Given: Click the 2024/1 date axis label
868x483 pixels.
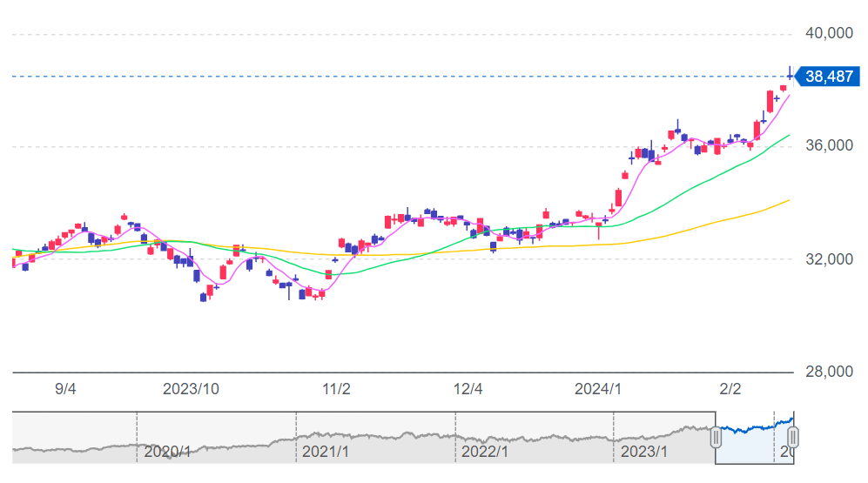Looking at the screenshot, I should pyautogui.click(x=597, y=389).
